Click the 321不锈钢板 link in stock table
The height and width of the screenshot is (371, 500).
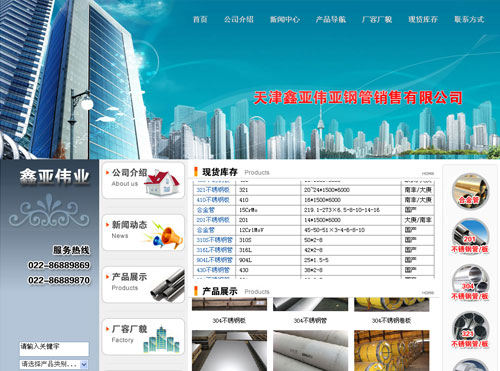pyautogui.click(x=213, y=190)
